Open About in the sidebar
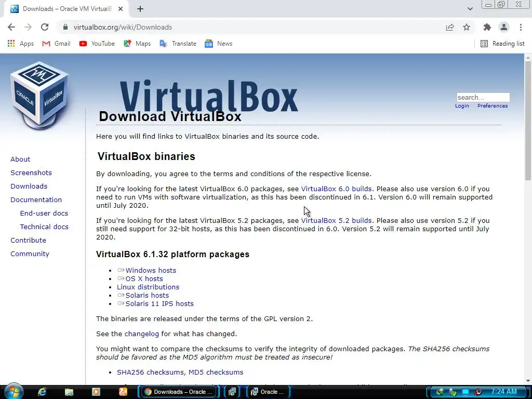This screenshot has height=399, width=532. point(20,159)
